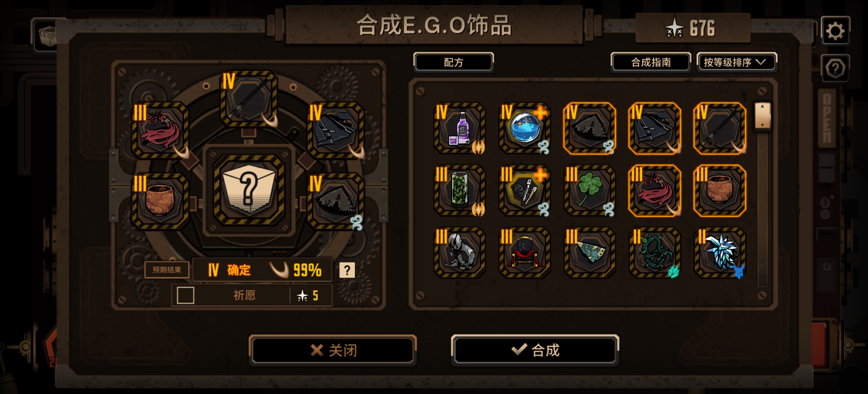
Task: Confirm fusion with the 合成 button
Action: tap(535, 350)
